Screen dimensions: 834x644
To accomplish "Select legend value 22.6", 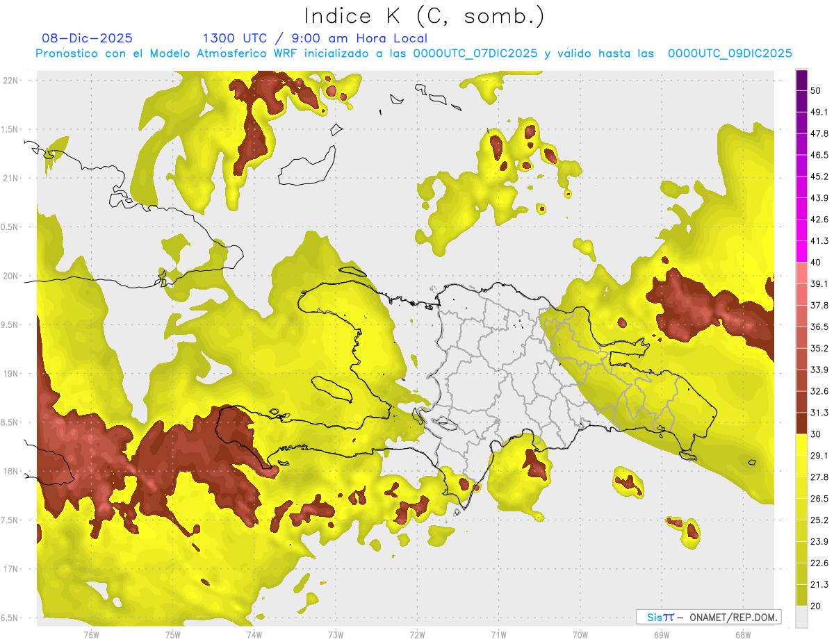I will (x=819, y=563).
